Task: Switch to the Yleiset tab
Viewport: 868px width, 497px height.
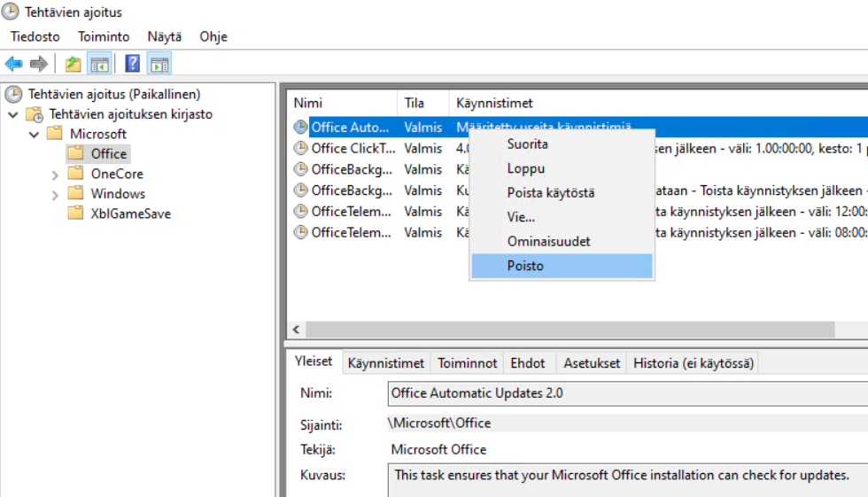Action: click(x=314, y=361)
